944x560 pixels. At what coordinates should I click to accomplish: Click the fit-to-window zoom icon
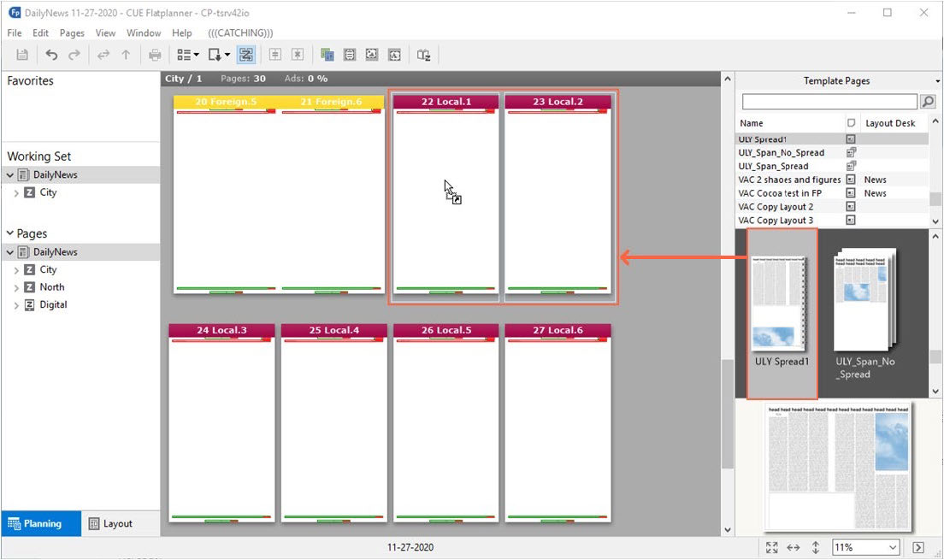(771, 547)
